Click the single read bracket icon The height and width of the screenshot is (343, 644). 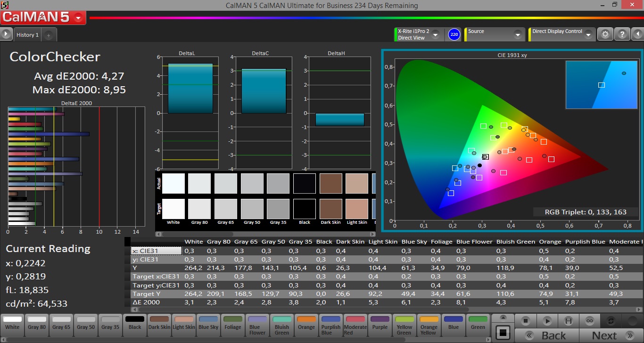tap(568, 321)
